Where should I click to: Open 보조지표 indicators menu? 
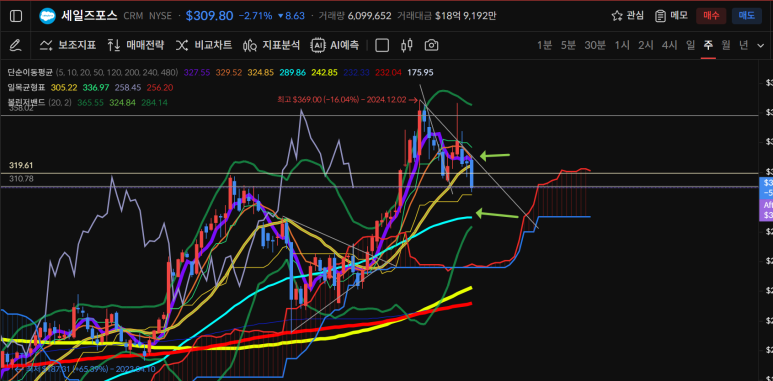pos(68,46)
